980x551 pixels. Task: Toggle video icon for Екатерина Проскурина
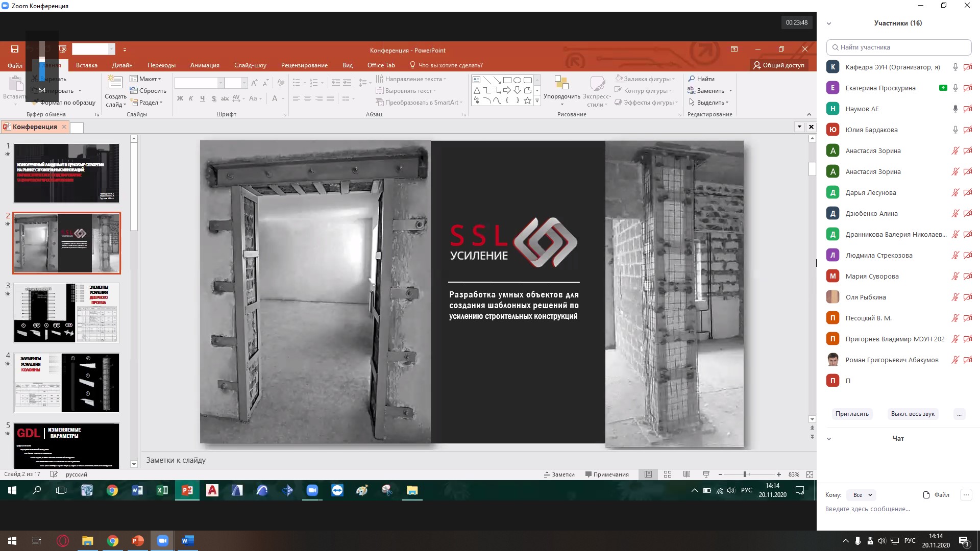click(x=967, y=88)
